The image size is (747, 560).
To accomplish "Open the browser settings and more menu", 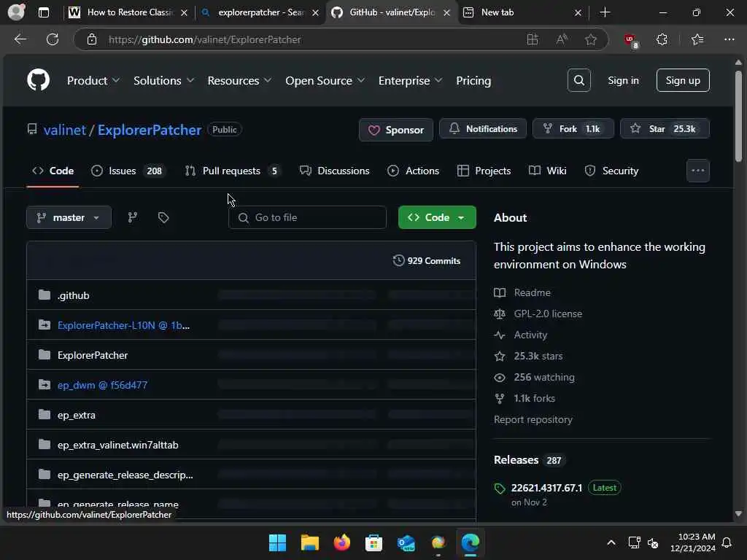I will (x=729, y=39).
